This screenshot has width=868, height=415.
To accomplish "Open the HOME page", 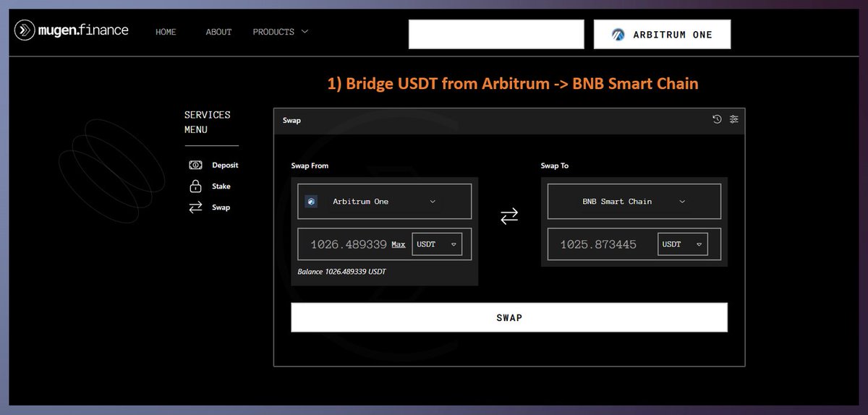I will coord(166,32).
